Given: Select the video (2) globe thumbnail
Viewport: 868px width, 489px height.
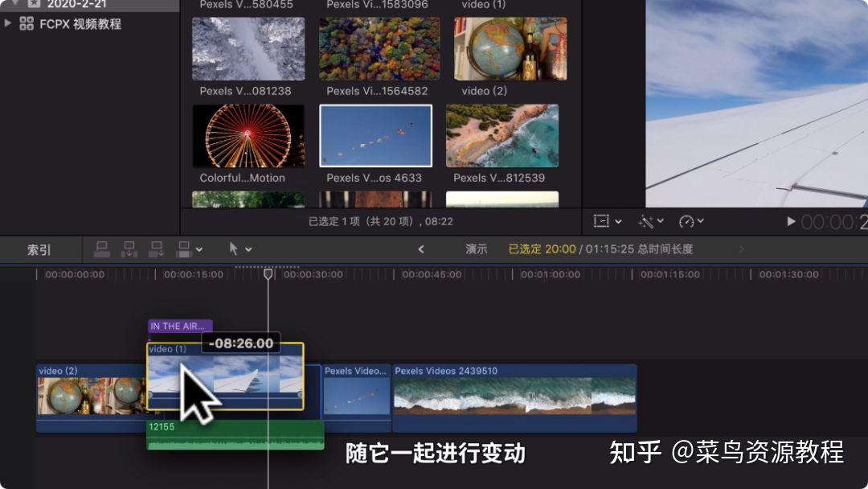Looking at the screenshot, I should [510, 49].
